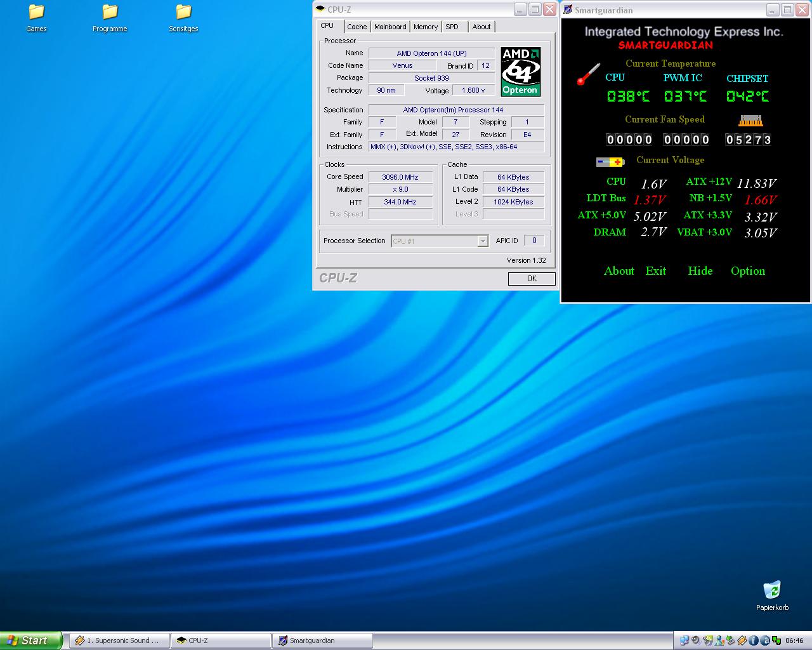
Task: Open the Programme desktop folder
Action: pos(110,12)
